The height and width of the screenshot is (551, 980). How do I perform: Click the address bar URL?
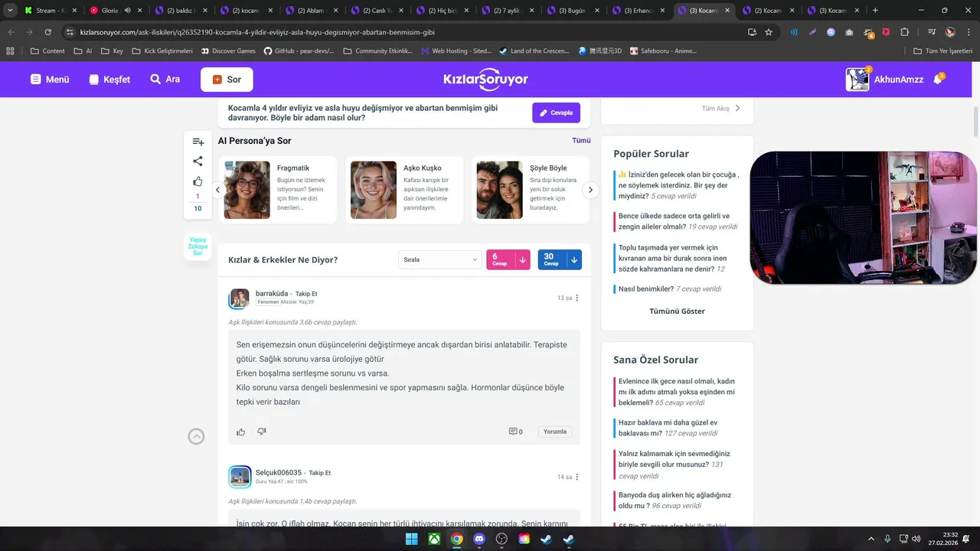[257, 32]
